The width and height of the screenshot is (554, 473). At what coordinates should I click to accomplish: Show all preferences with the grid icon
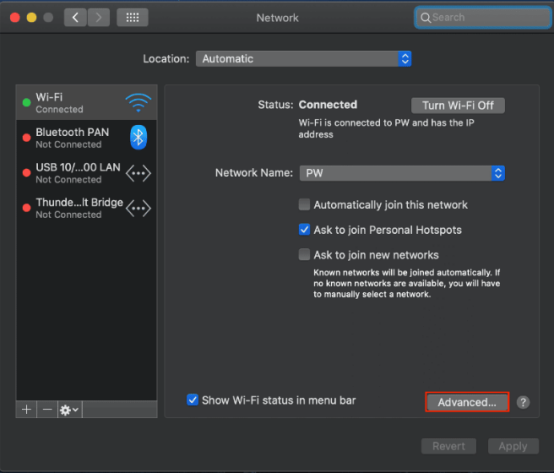coord(132,17)
